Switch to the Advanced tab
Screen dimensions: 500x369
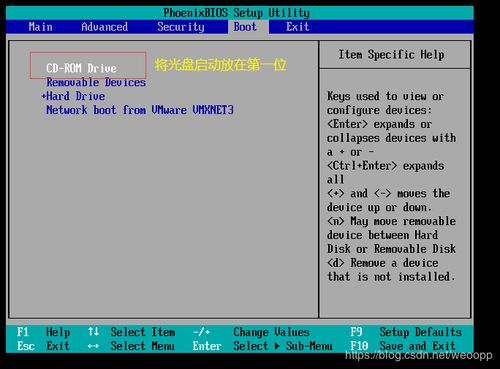pyautogui.click(x=104, y=27)
